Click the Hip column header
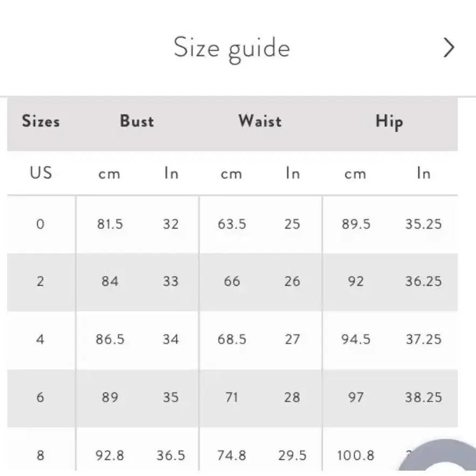 390,122
